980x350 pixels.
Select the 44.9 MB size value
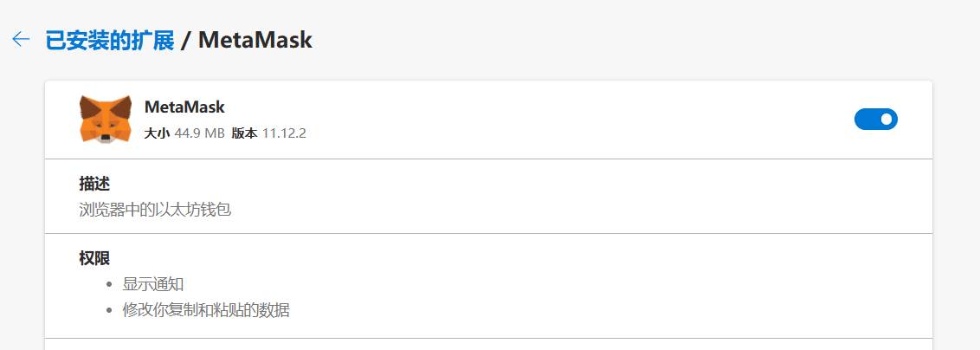tap(199, 133)
